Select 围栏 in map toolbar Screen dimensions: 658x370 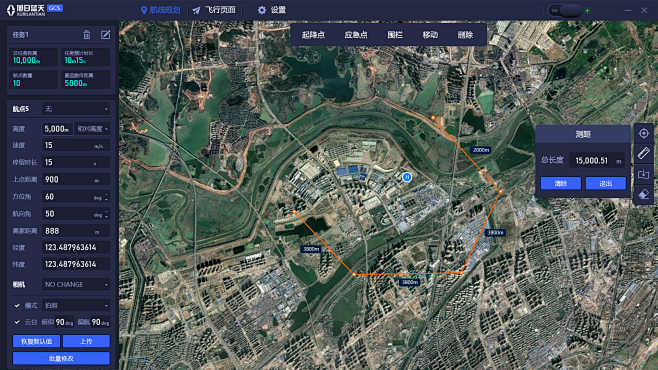395,35
